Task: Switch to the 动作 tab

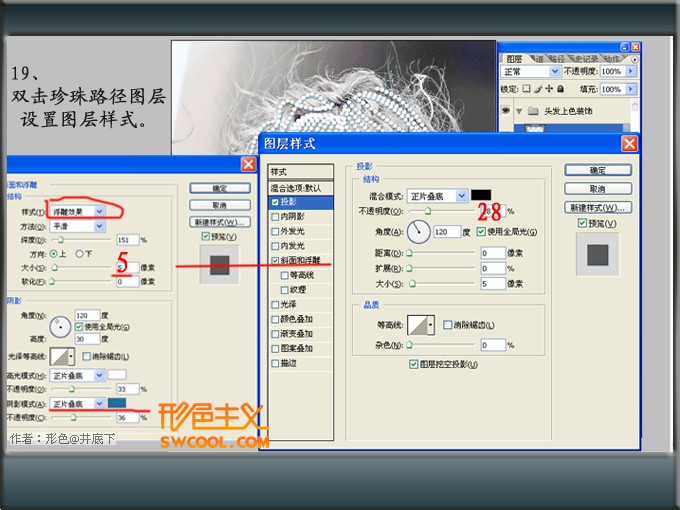Action: point(611,59)
